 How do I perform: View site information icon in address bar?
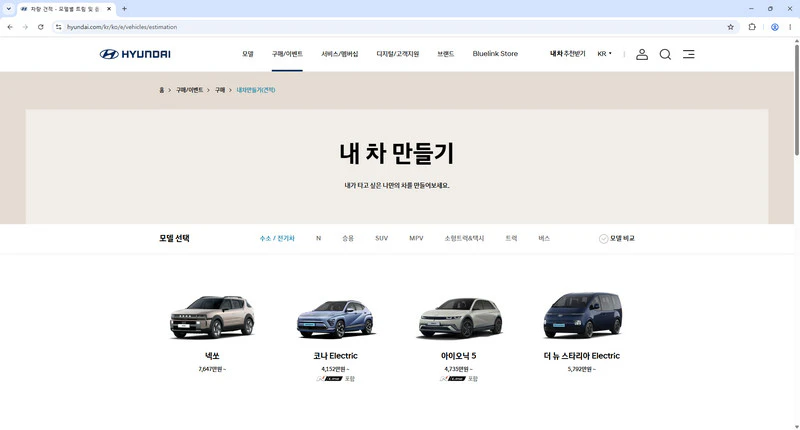click(59, 27)
